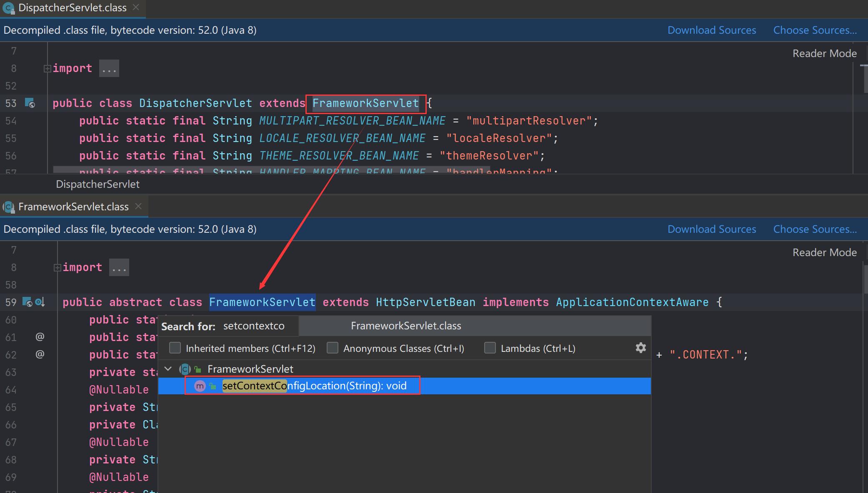
Task: Click FrameworkServlet superclass name on line 53
Action: pyautogui.click(x=365, y=103)
